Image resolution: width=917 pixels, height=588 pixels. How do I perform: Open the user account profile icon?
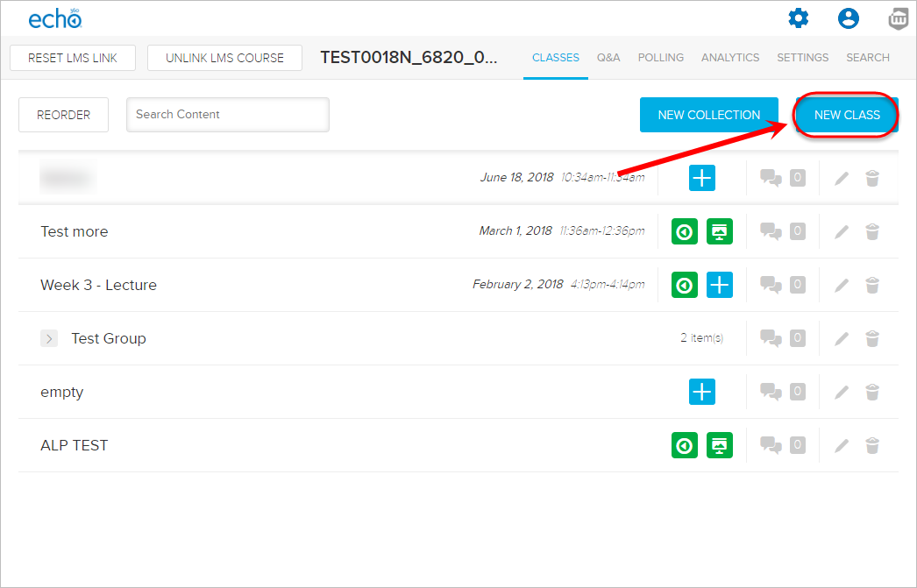click(848, 18)
